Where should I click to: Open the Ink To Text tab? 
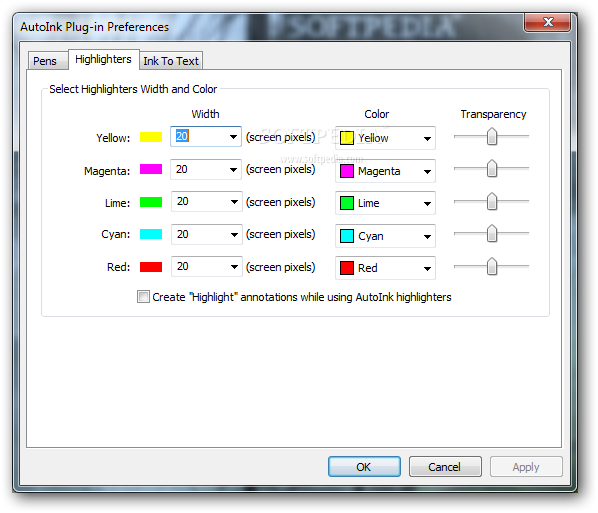pyautogui.click(x=171, y=61)
